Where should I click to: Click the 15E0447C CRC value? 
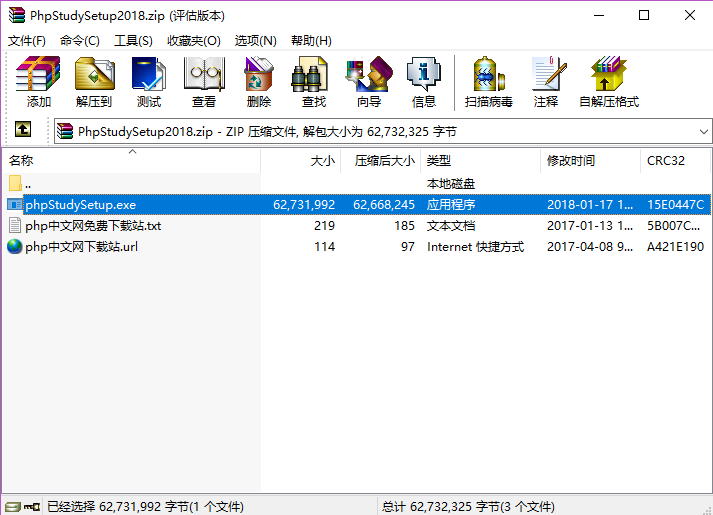[676, 205]
